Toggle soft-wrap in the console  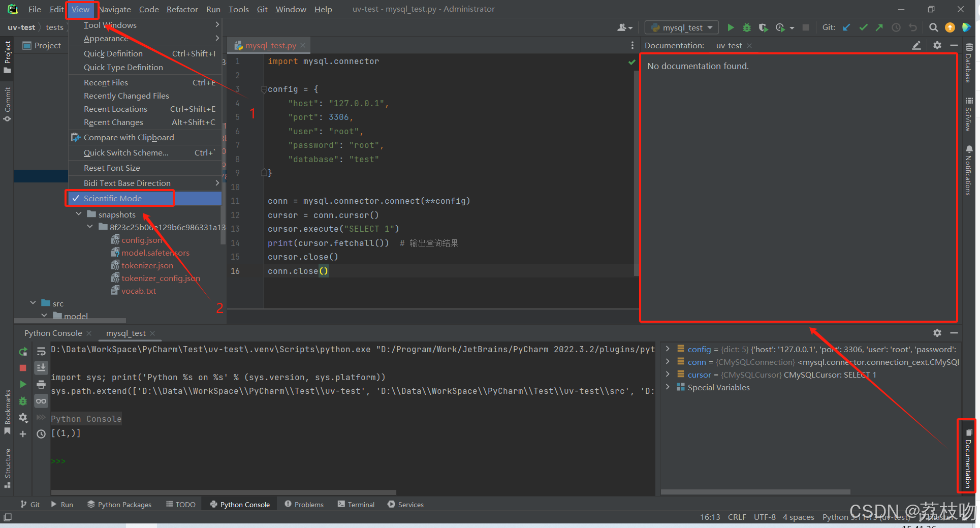click(41, 352)
